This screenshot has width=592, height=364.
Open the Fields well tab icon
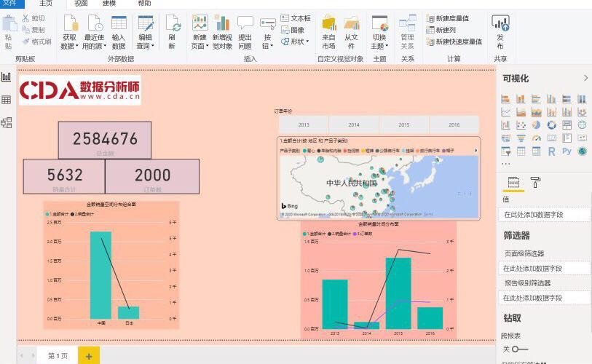tap(513, 183)
